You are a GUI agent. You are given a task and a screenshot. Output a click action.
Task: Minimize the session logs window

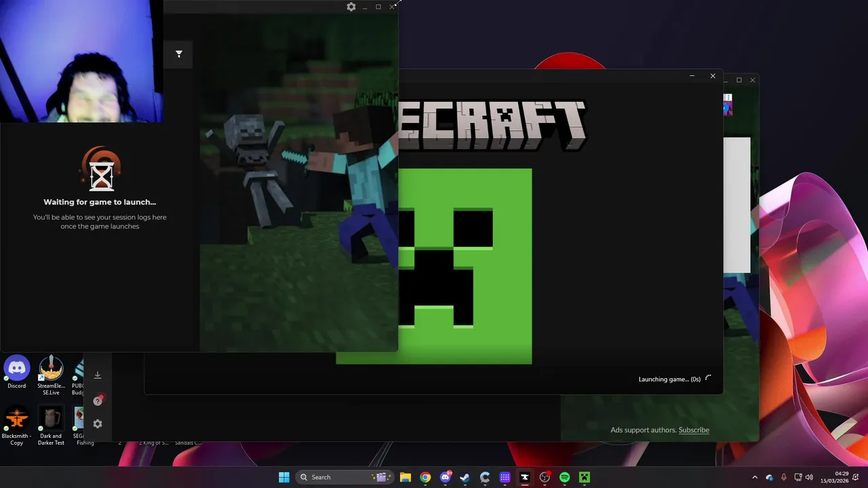coord(365,7)
